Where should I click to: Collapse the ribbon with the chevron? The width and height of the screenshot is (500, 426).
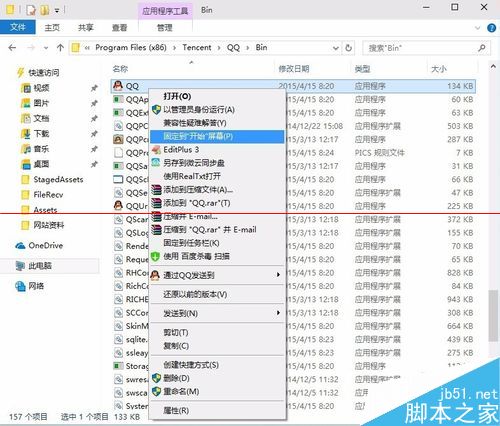click(x=478, y=28)
